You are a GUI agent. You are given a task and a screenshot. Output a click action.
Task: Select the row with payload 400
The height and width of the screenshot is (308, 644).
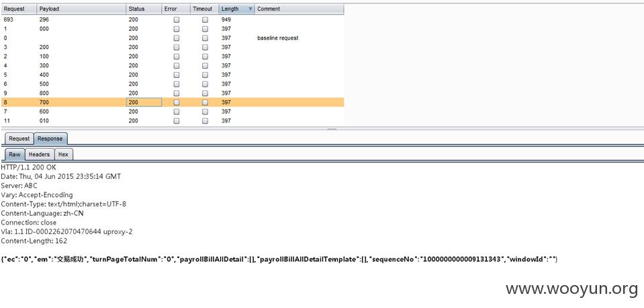tap(172, 75)
